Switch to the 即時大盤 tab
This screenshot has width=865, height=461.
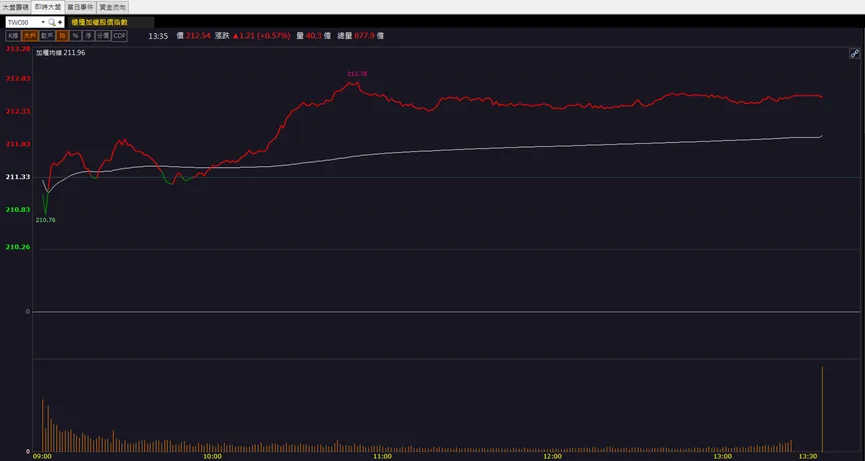pyautogui.click(x=47, y=7)
